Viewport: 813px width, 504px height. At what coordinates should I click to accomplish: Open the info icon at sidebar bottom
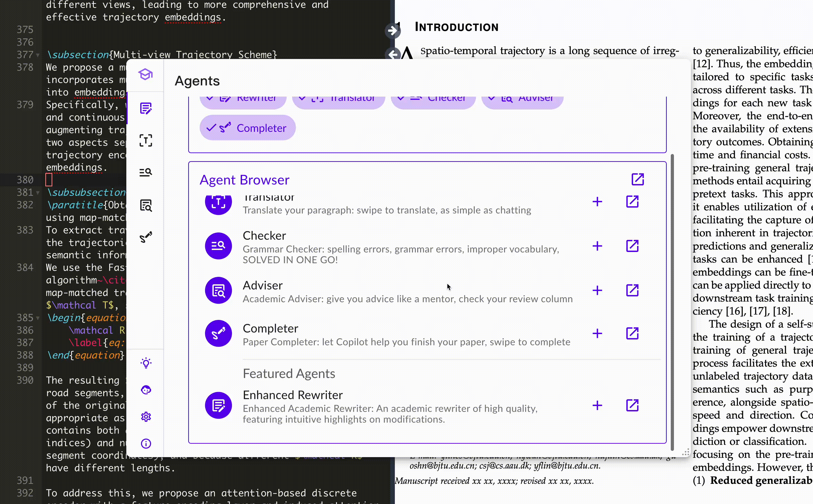coord(146,444)
